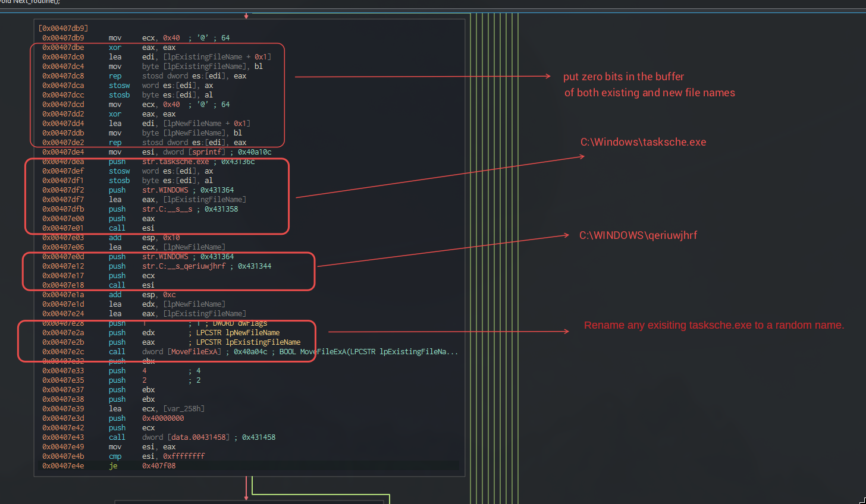The height and width of the screenshot is (504, 866).
Task: Select cmp esi, 0xffffffff instruction
Action: tap(123, 456)
